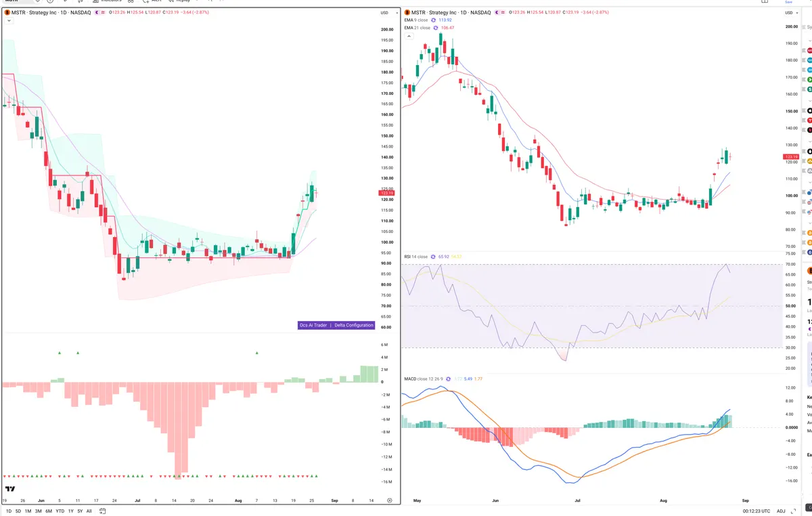Click the 106.47 EMA 21 value
Image resolution: width=812 pixels, height=516 pixels.
tap(447, 28)
